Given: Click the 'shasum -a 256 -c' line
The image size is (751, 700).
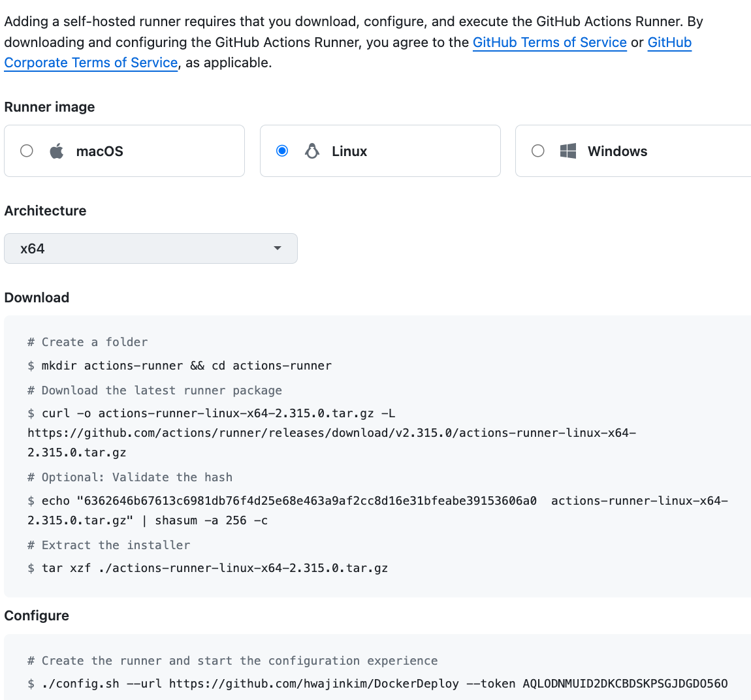Looking at the screenshot, I should pyautogui.click(x=148, y=520).
